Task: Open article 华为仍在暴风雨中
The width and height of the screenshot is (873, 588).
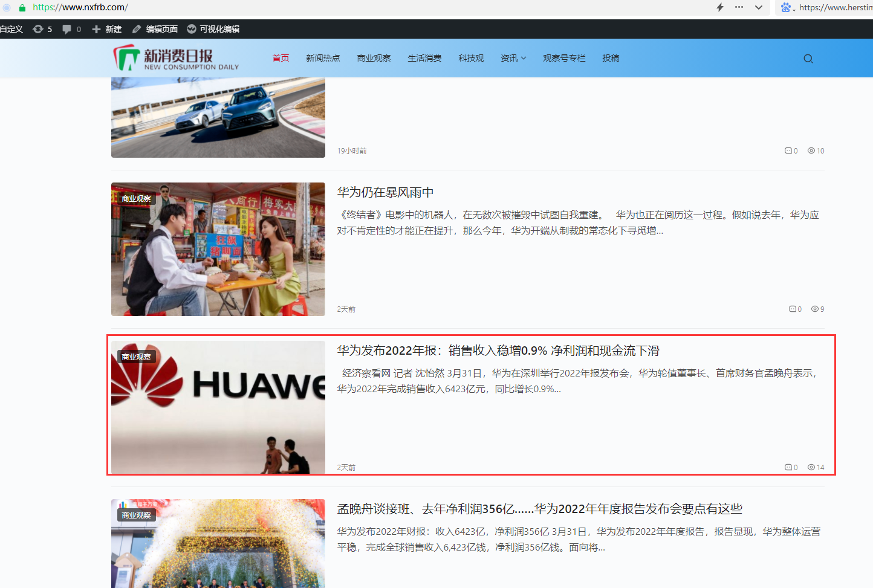Action: (x=385, y=192)
